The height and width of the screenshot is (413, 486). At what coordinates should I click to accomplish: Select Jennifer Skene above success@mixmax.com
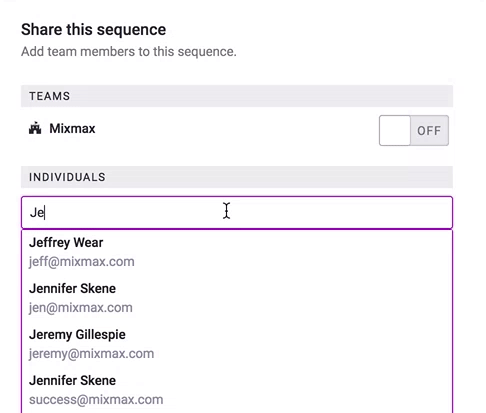point(72,380)
